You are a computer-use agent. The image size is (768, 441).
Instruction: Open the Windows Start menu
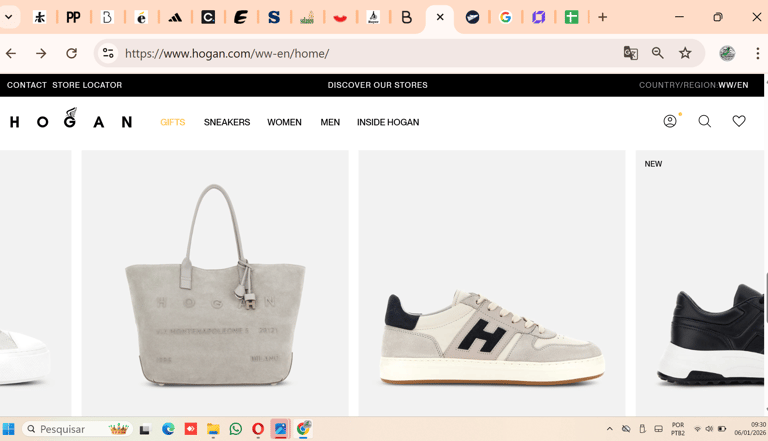pos(8,429)
